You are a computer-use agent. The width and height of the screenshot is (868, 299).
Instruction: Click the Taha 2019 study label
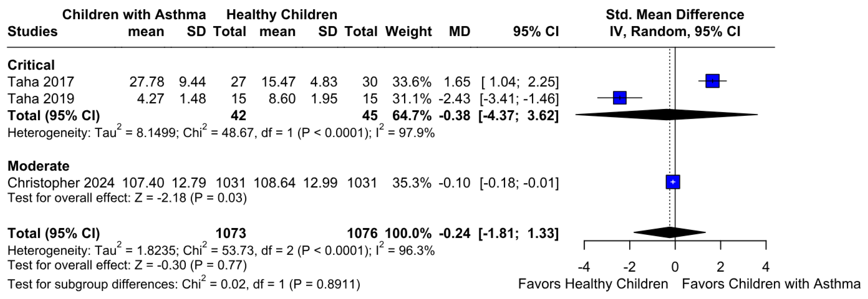[x=41, y=99]
